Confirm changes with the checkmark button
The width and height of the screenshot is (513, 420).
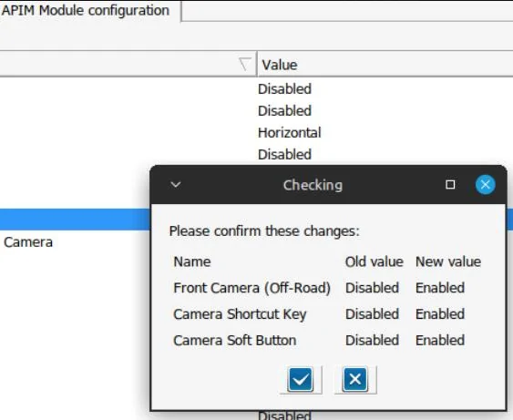pyautogui.click(x=301, y=379)
